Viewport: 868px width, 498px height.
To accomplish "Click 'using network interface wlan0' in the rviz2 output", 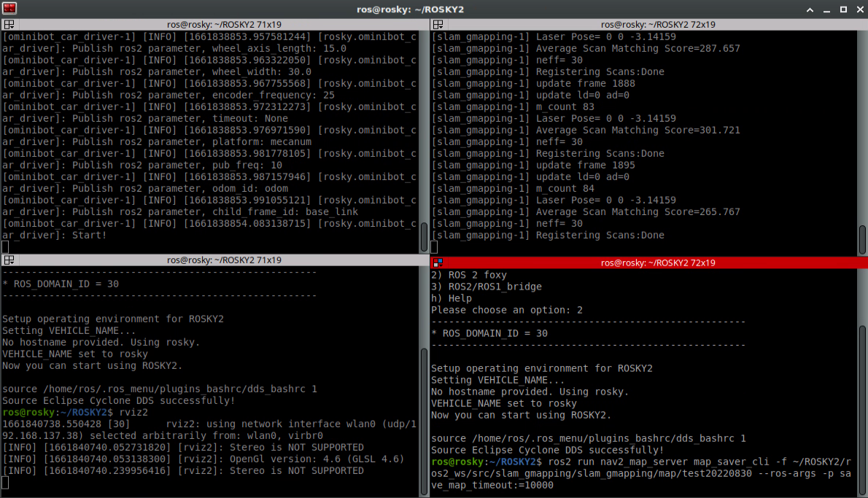I will [x=290, y=424].
